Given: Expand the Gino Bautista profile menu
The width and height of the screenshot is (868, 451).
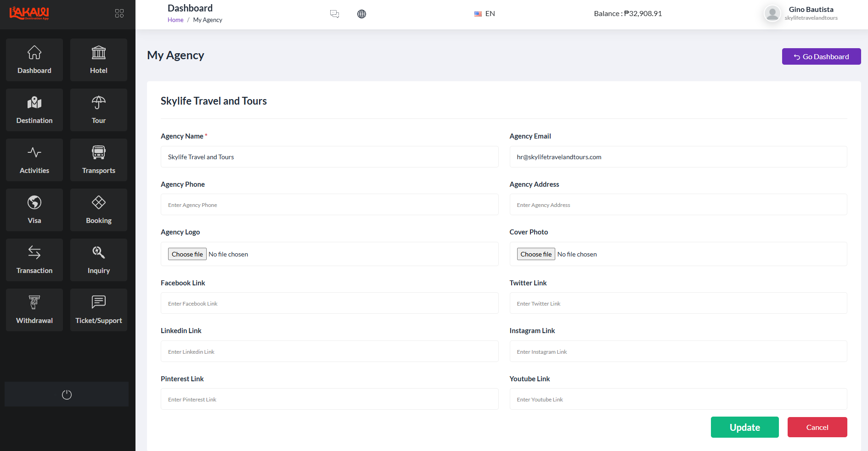Looking at the screenshot, I should coord(801,13).
